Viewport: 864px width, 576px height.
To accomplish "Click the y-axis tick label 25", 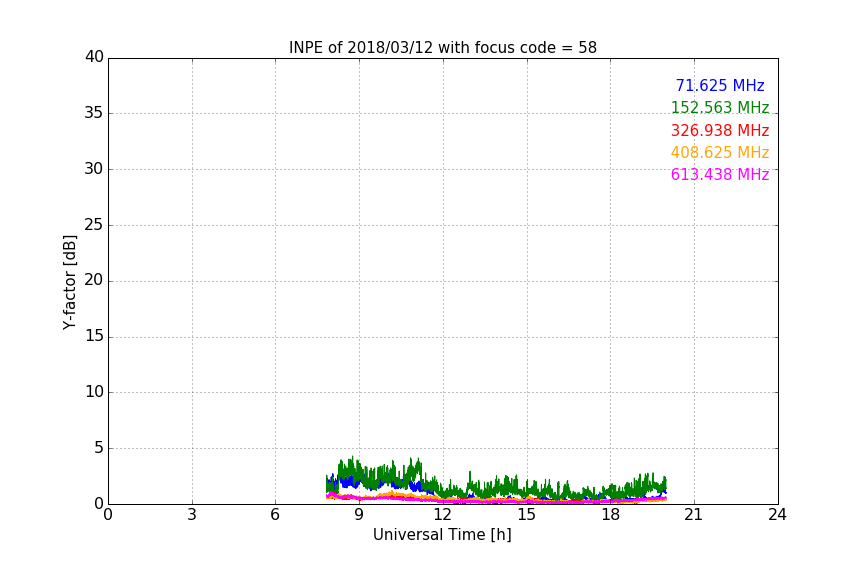I will pos(94,225).
